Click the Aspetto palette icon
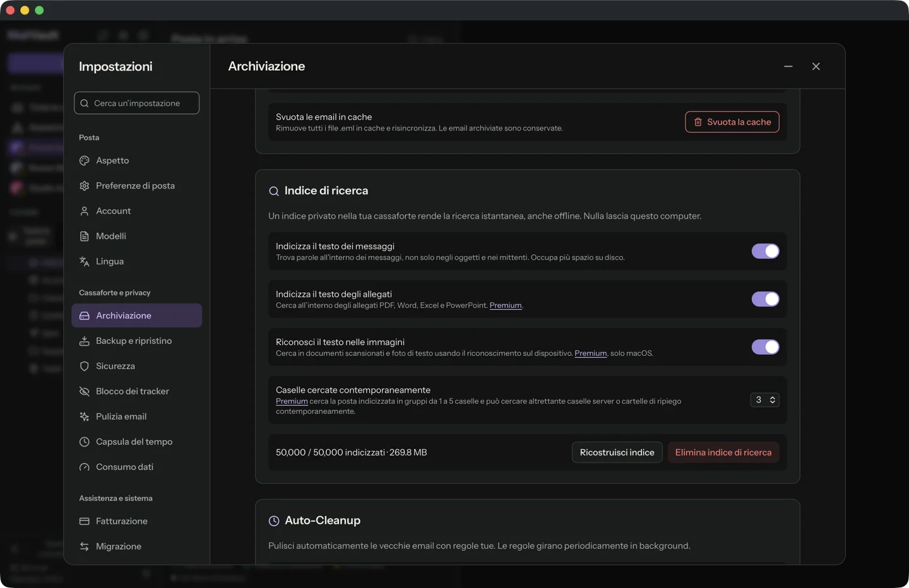The width and height of the screenshot is (909, 588). 85,161
